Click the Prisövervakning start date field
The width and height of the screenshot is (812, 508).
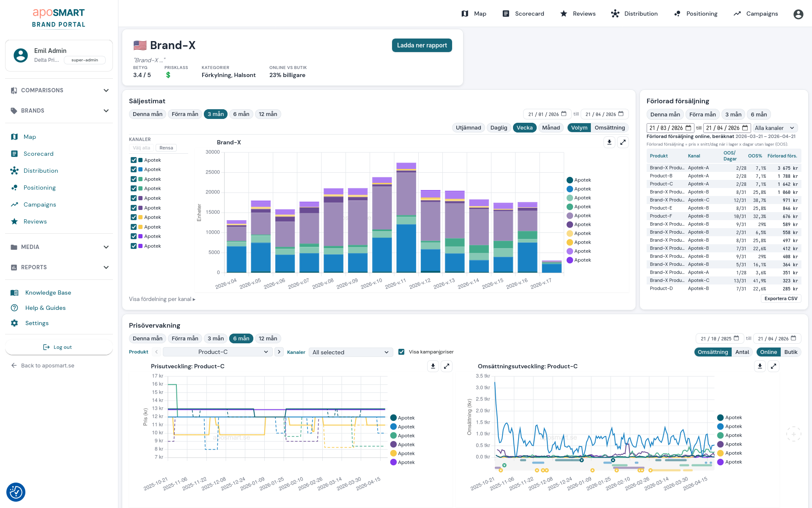point(720,339)
